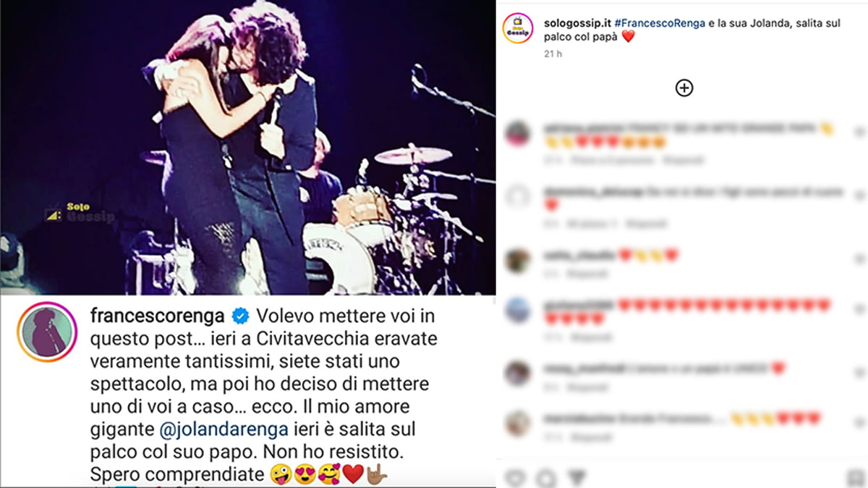Open the comment bubble icon below comments

[x=547, y=479]
